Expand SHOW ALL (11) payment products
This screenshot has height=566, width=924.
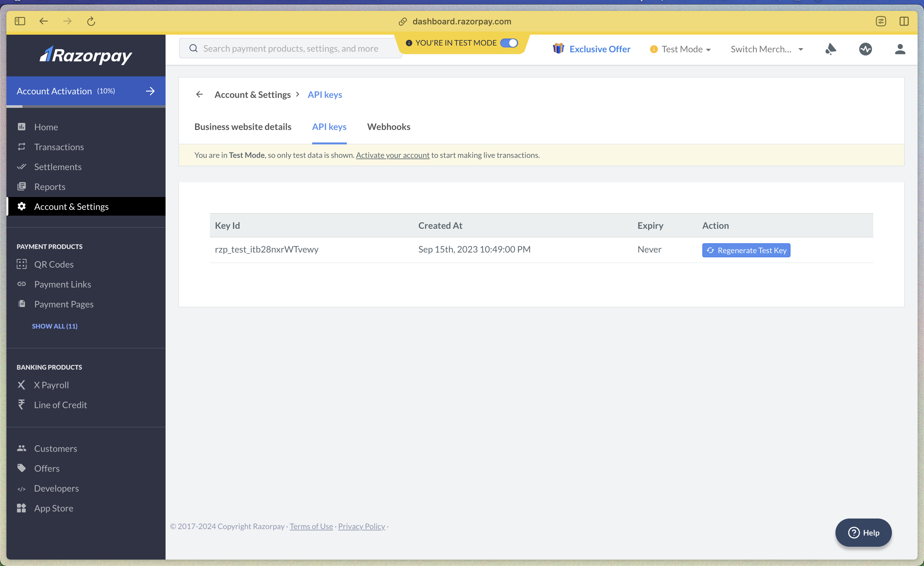pyautogui.click(x=55, y=326)
